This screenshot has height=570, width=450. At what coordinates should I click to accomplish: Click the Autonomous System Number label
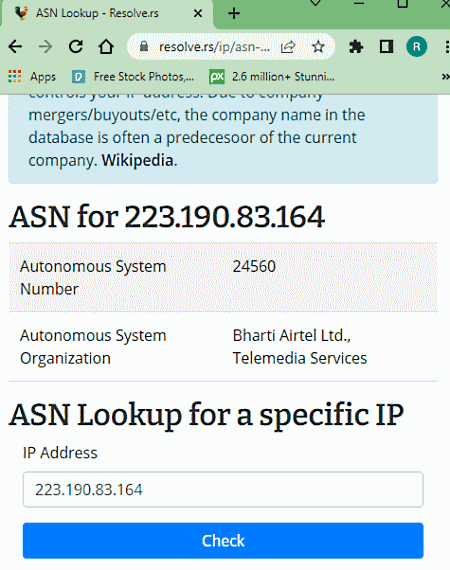coord(93,278)
